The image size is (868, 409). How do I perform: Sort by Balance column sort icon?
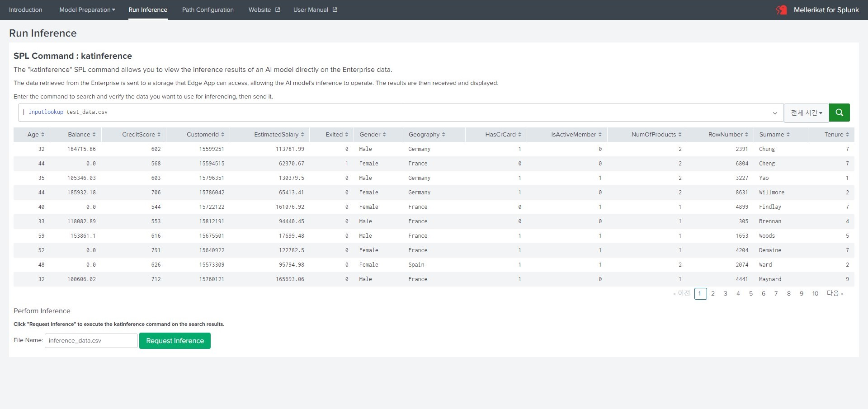coord(94,135)
